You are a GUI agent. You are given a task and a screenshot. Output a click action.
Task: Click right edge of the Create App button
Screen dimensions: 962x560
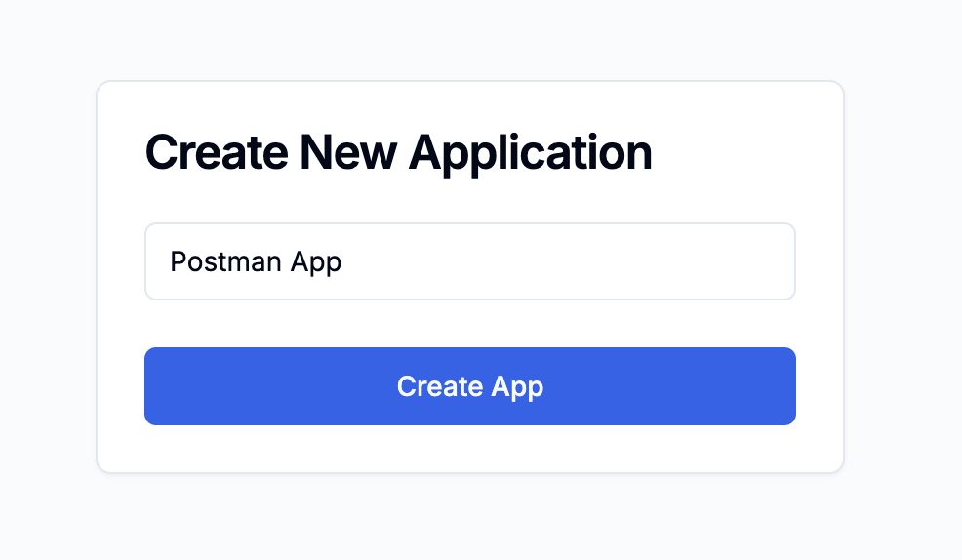click(x=782, y=386)
